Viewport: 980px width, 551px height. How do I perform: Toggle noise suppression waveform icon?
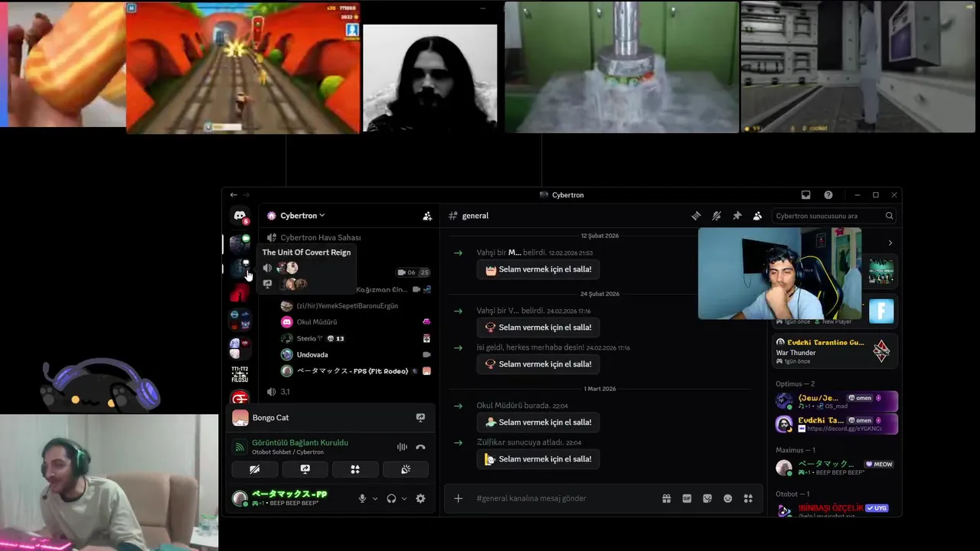(x=402, y=447)
